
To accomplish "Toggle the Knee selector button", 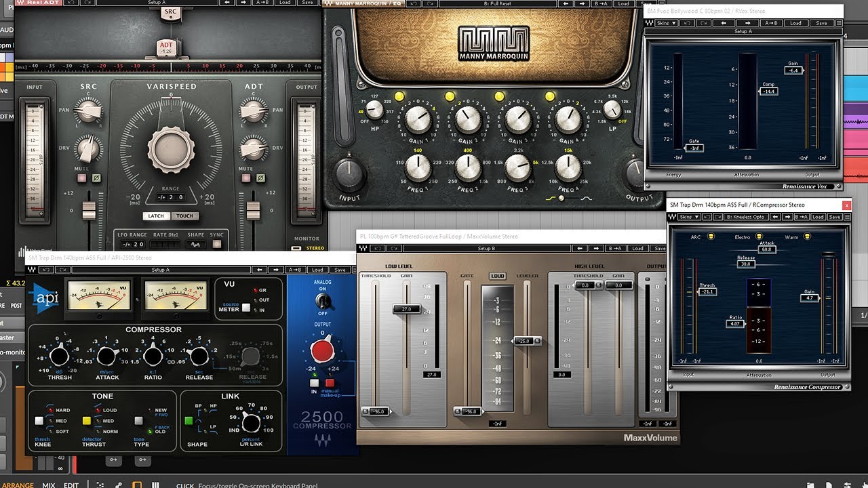I will tap(39, 420).
